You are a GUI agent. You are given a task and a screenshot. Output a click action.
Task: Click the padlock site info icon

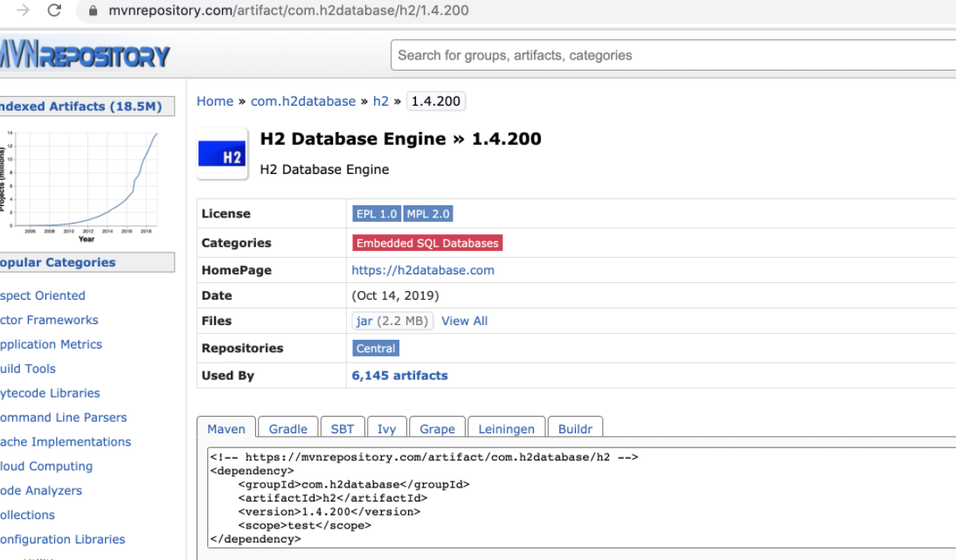94,11
